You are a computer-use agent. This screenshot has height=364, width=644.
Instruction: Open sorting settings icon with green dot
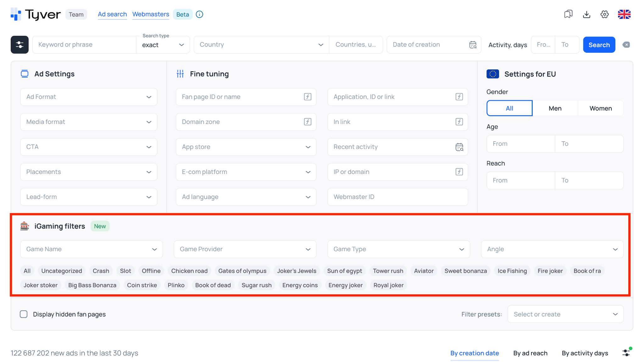[x=627, y=352]
